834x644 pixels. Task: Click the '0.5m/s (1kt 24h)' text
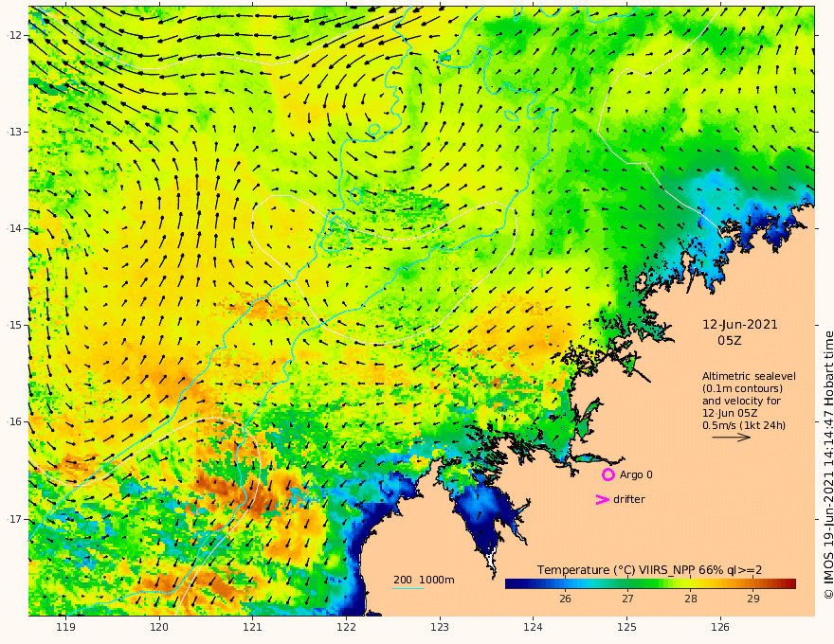[744, 425]
